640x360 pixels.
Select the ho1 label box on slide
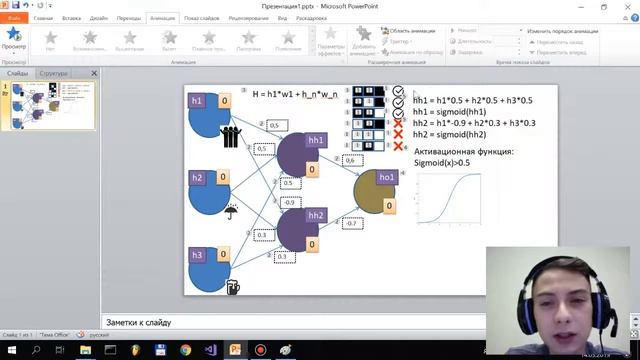tap(387, 178)
